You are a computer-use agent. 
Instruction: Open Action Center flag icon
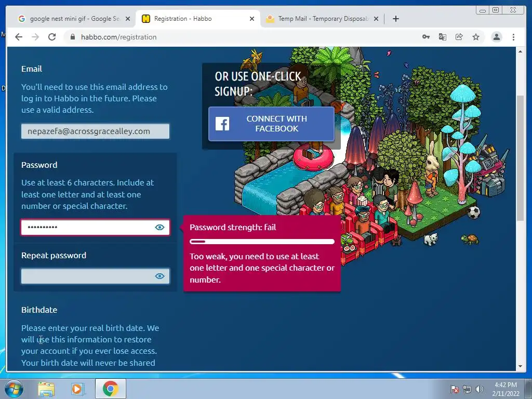(x=455, y=389)
